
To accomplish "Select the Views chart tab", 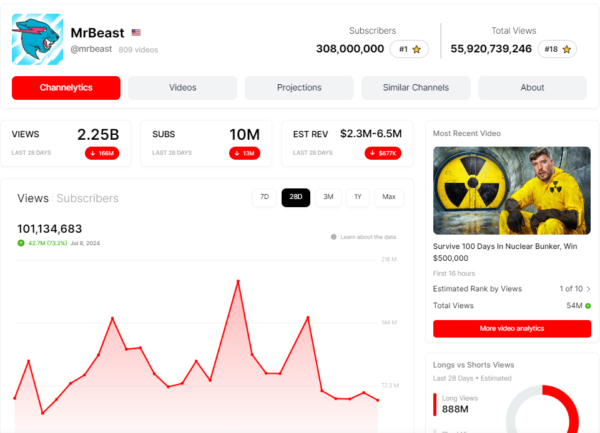I will pos(33,198).
